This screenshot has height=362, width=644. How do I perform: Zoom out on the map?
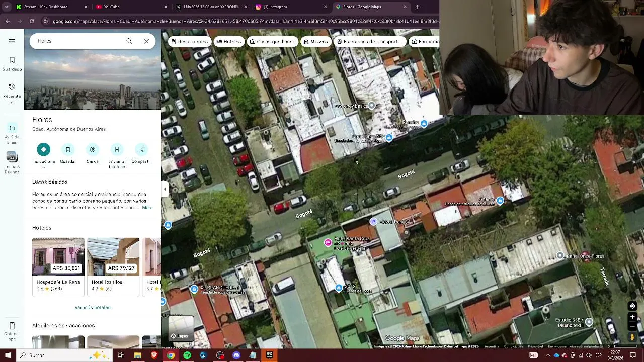click(632, 326)
